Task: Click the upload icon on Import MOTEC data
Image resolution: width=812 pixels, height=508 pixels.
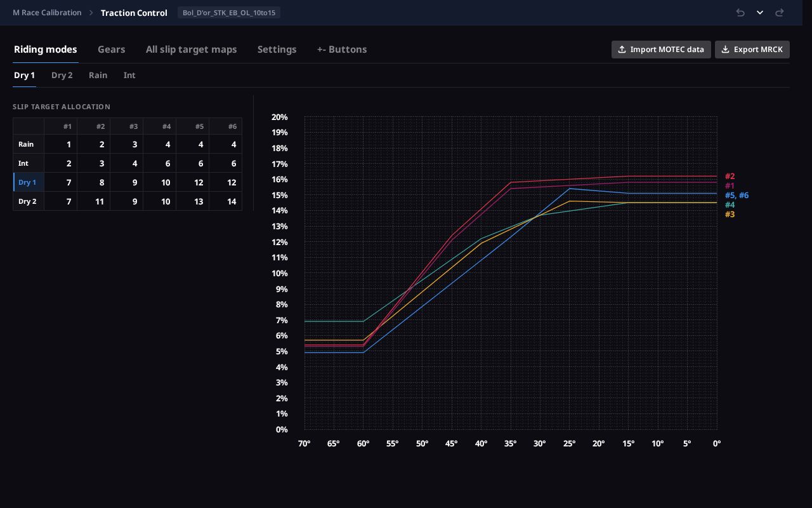Action: 622,50
